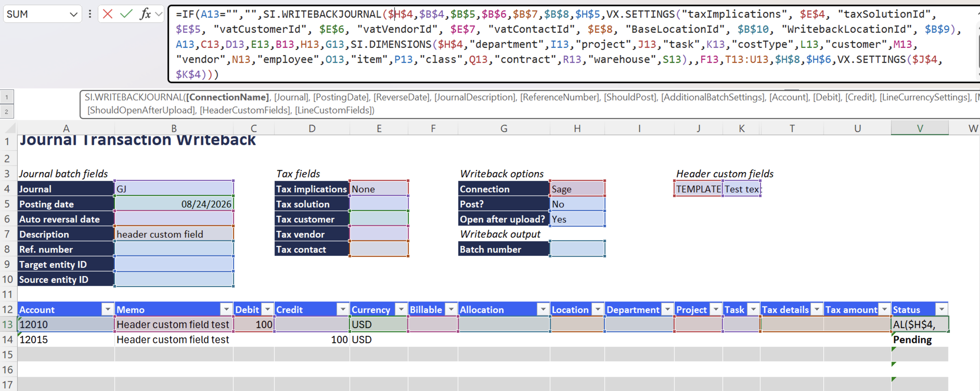Select outline level 2 button
Image resolution: width=980 pixels, height=391 pixels.
pyautogui.click(x=7, y=112)
